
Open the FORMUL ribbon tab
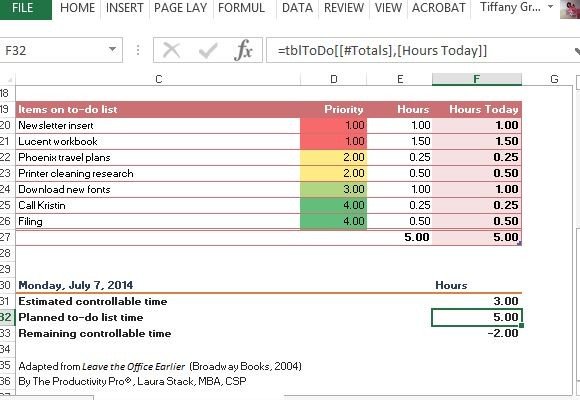coord(241,8)
